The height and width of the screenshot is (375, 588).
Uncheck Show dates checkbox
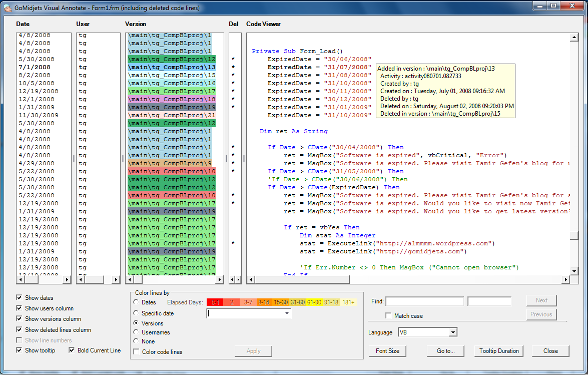click(x=20, y=297)
